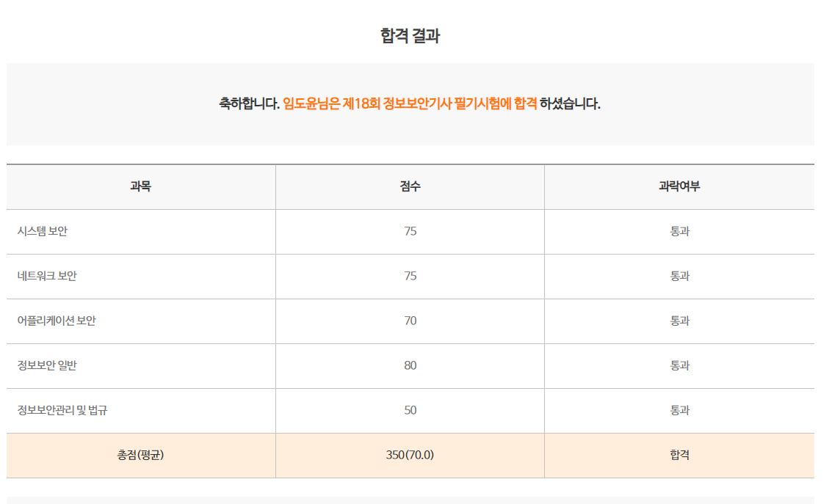Select the 어플리케이션 보안 subject row
832x504 pixels.
pos(410,321)
